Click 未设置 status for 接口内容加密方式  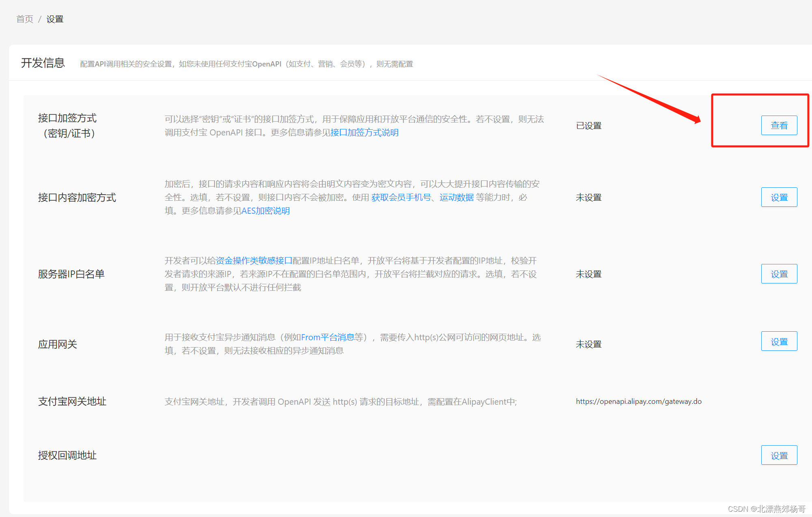coord(588,197)
